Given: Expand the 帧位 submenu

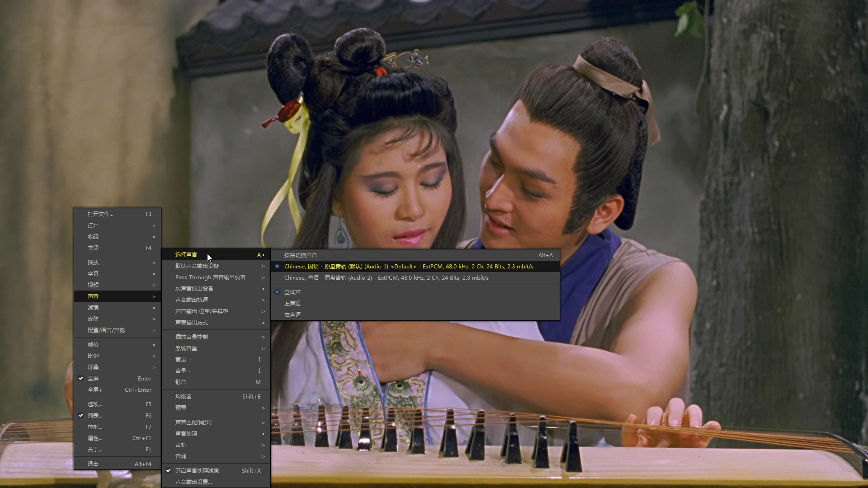Looking at the screenshot, I should 118,345.
